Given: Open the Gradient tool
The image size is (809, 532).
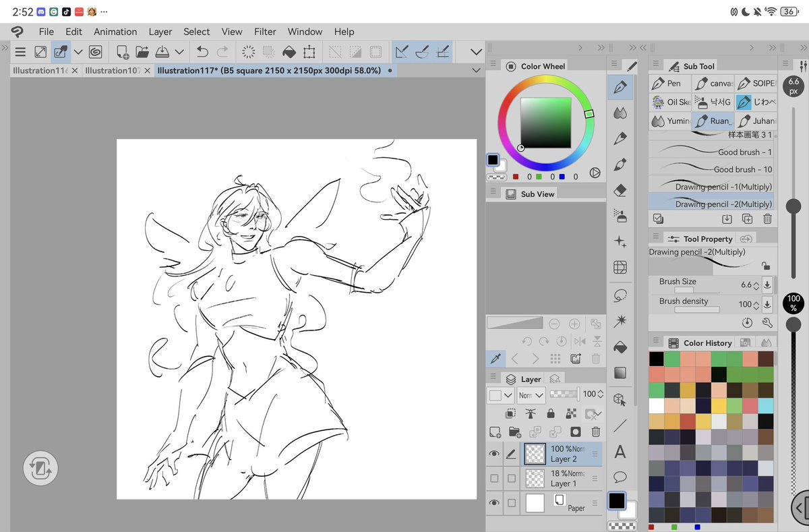Looking at the screenshot, I should point(620,372).
